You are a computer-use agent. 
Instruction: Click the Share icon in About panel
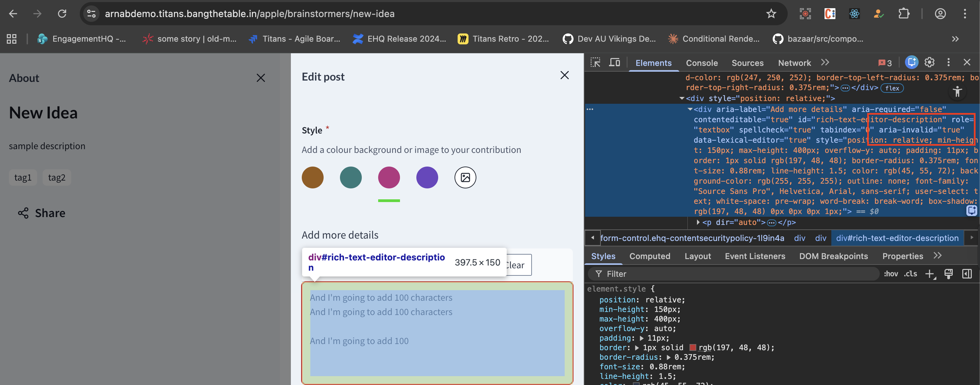pos(23,213)
